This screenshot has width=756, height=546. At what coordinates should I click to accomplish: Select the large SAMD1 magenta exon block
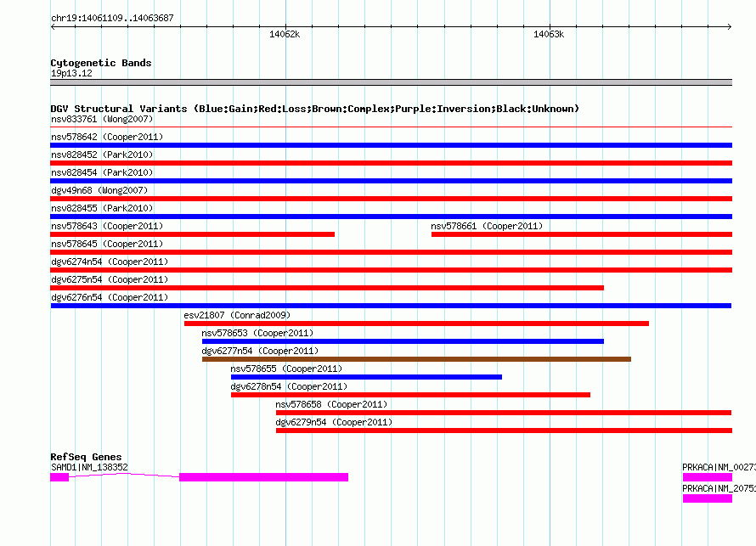(x=263, y=477)
